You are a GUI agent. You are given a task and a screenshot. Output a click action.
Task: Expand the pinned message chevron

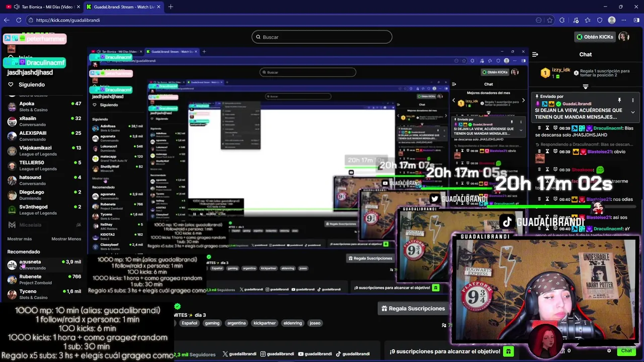tap(632, 112)
